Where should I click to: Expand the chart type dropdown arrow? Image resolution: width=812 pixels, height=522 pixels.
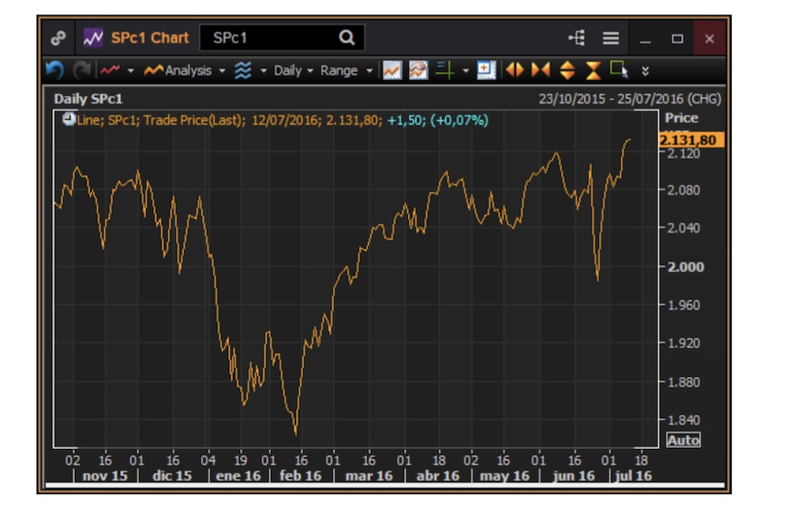point(131,70)
